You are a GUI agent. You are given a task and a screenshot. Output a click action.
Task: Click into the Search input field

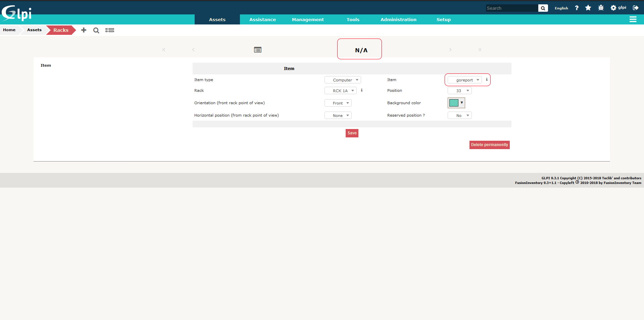tap(512, 8)
